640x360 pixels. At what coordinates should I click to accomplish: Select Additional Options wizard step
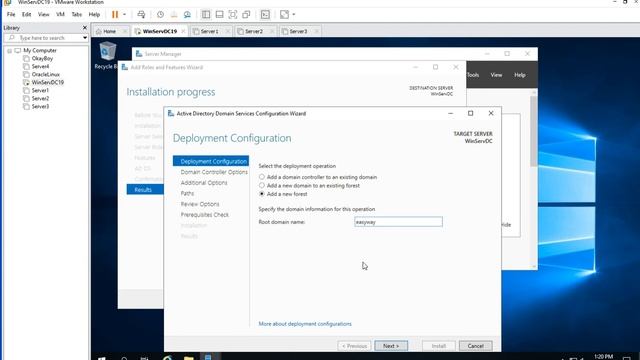pos(204,183)
